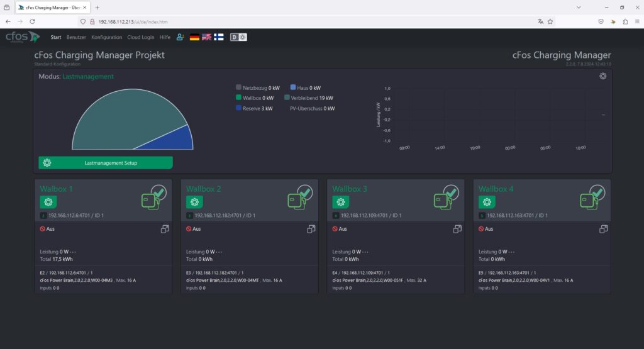Click the Wallbox 1 title

[56, 189]
